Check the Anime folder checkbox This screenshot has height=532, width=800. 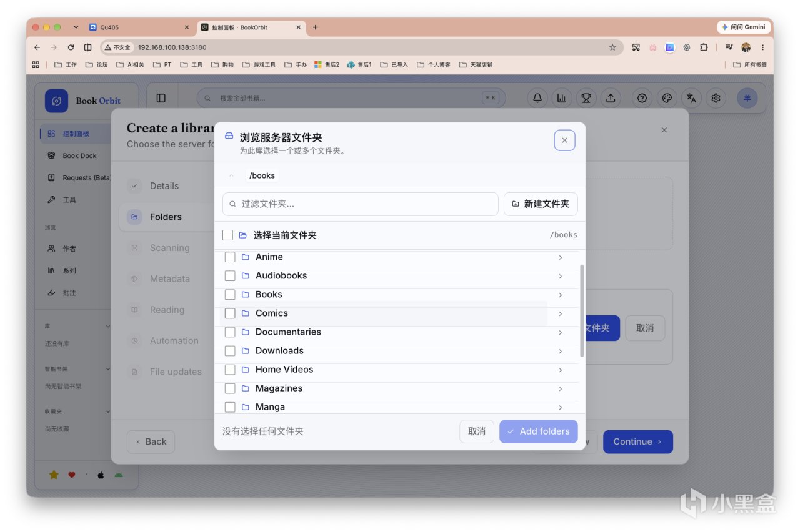click(x=230, y=257)
